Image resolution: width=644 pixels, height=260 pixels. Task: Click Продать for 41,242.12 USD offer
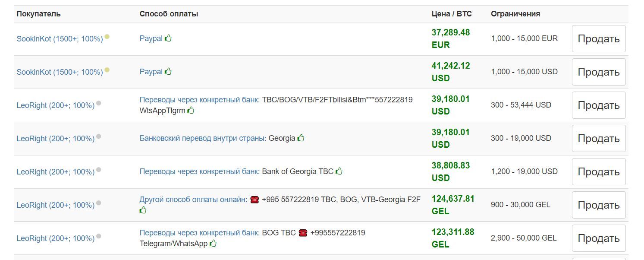pyautogui.click(x=599, y=72)
